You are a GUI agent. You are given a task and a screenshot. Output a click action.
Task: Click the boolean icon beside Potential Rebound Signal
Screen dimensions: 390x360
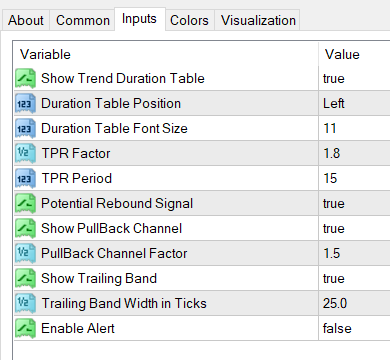pyautogui.click(x=25, y=204)
